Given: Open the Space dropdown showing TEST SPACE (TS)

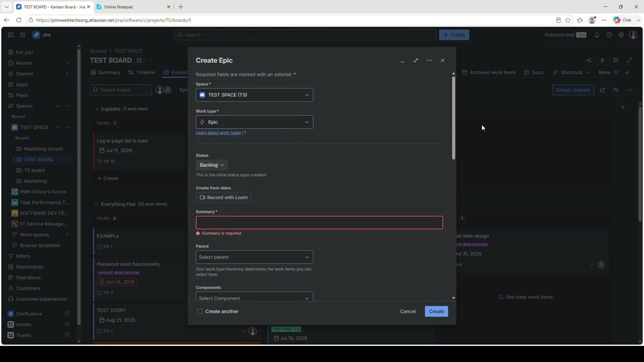Looking at the screenshot, I should point(254,95).
